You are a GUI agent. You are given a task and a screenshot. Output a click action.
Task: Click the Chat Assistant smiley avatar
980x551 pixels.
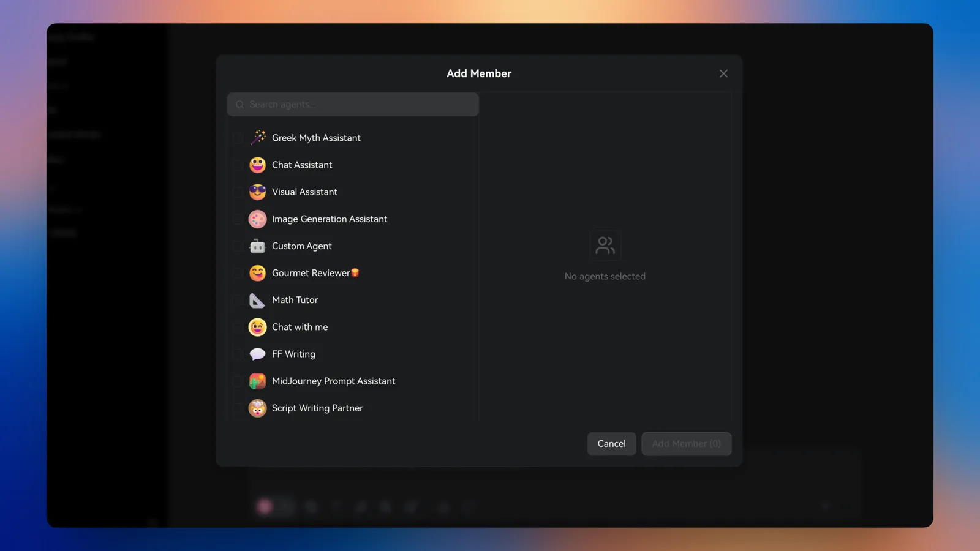click(257, 165)
